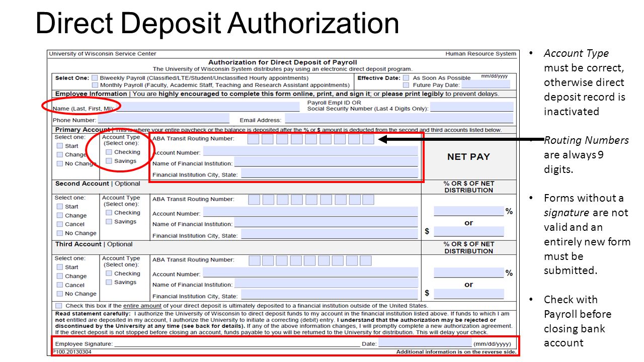Click Primary Account Financial Institution City, State field
This screenshot has width=644, height=362.
[x=329, y=173]
